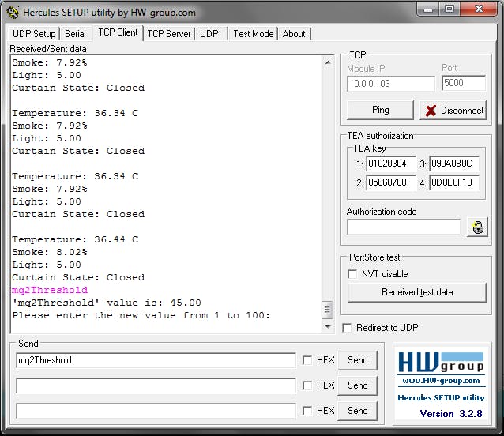The width and height of the screenshot is (504, 436).
Task: Click the Port field showing 5000
Action: tap(464, 83)
